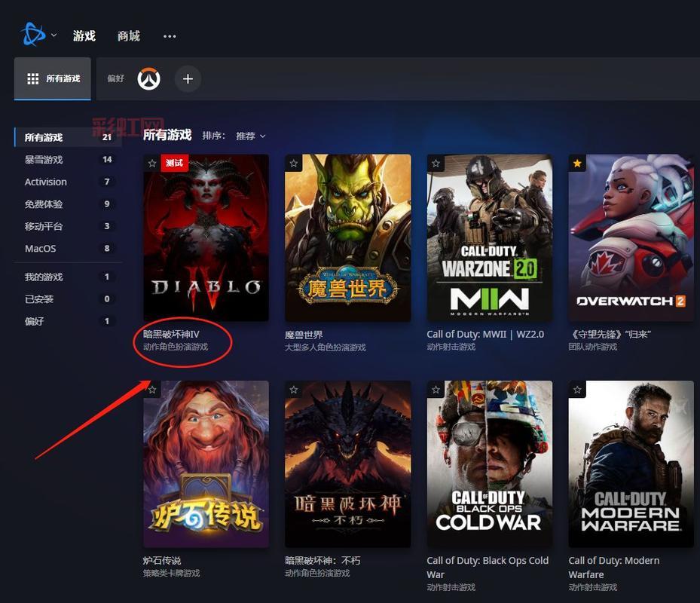Screen dimensions: 700x603
Task: Open 偏好 in the sidebar
Action: 69,321
